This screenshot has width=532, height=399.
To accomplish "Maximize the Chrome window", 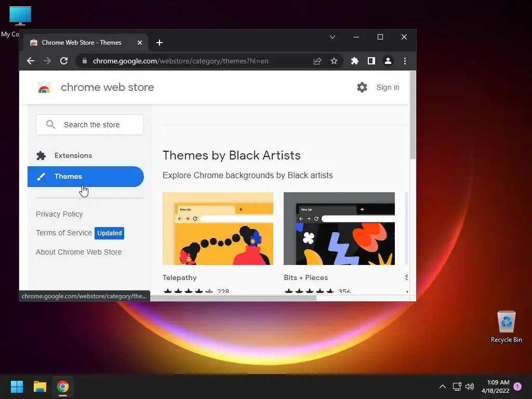I will [x=380, y=37].
